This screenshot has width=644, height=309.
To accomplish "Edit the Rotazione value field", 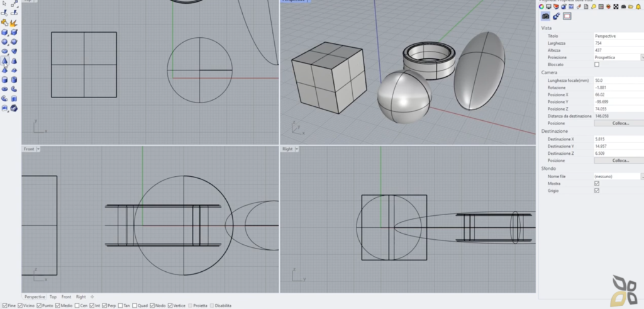I will pos(619,87).
